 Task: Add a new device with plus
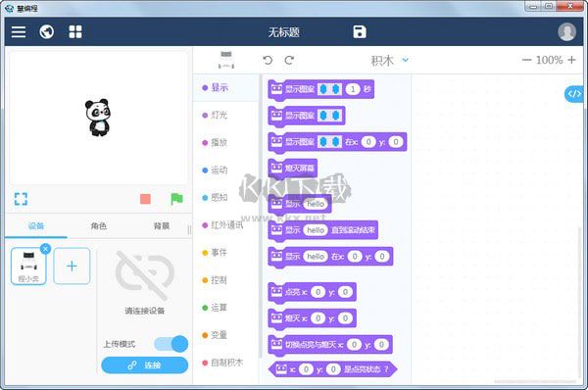click(x=72, y=266)
